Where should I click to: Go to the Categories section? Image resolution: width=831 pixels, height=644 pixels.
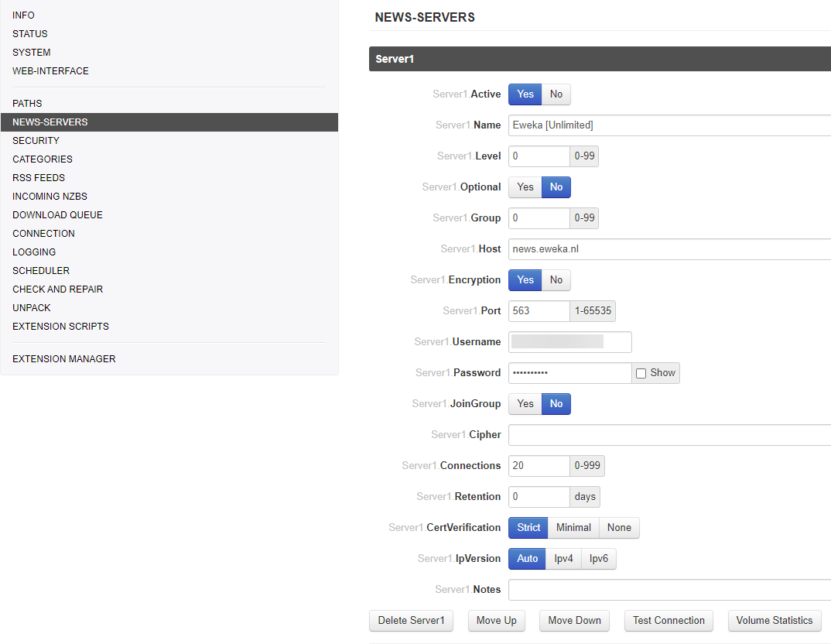pos(43,159)
